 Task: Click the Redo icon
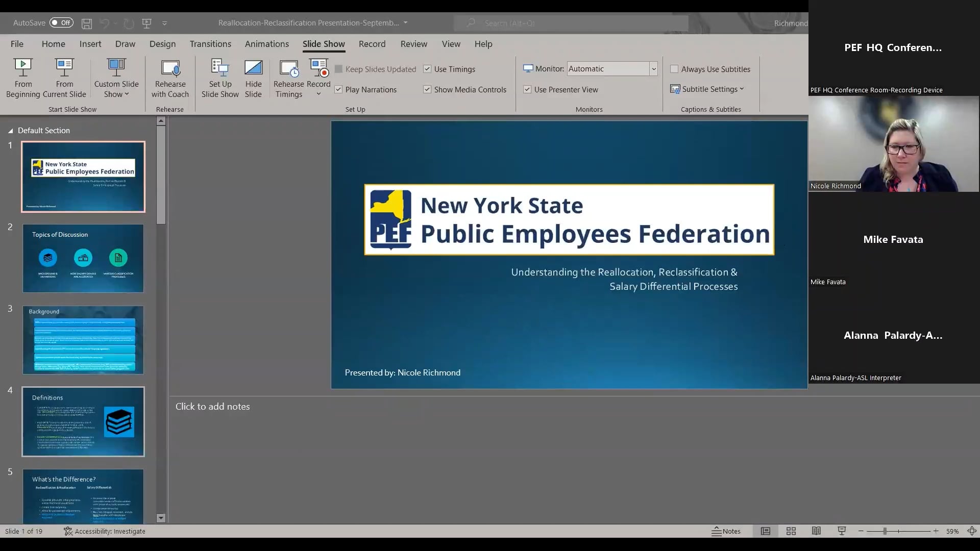click(x=129, y=23)
